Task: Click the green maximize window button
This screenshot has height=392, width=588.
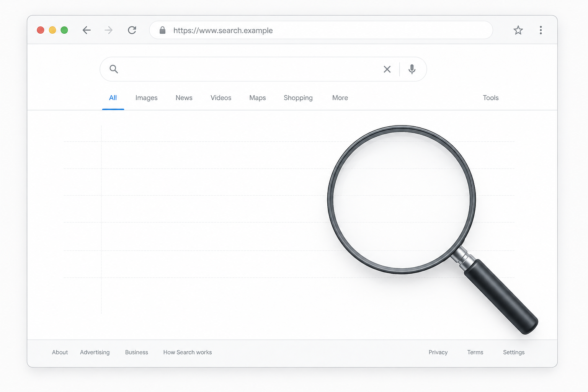Action: coord(64,30)
